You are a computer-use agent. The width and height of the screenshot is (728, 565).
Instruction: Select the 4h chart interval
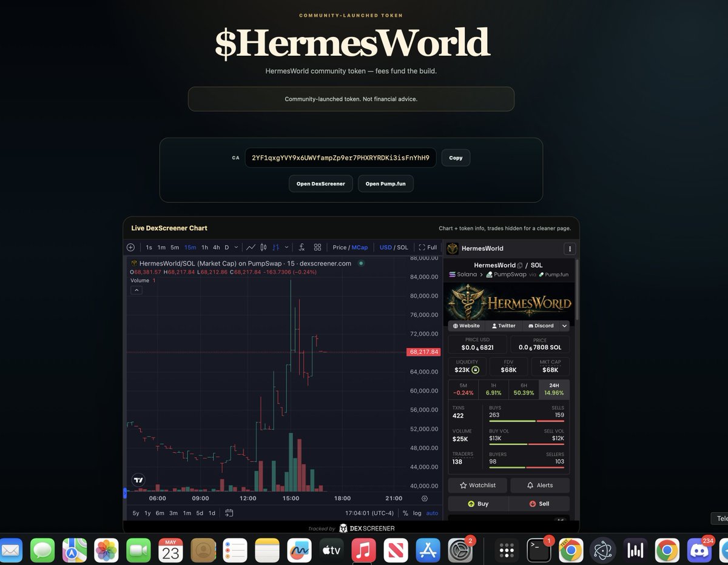[x=217, y=247]
